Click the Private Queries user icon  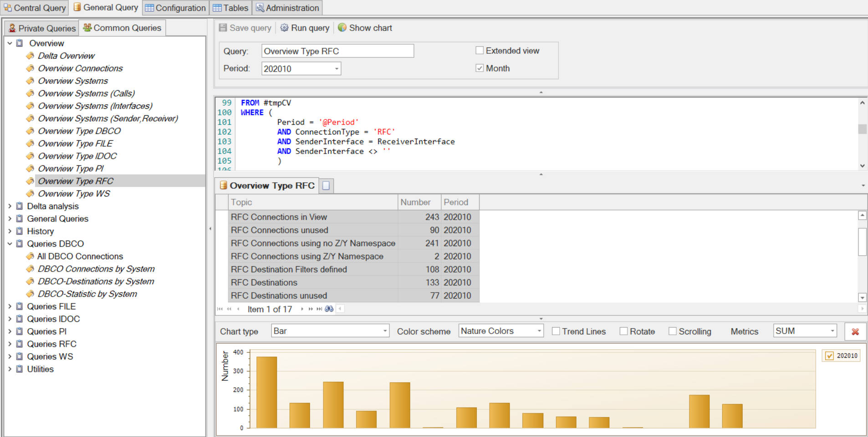tap(12, 28)
